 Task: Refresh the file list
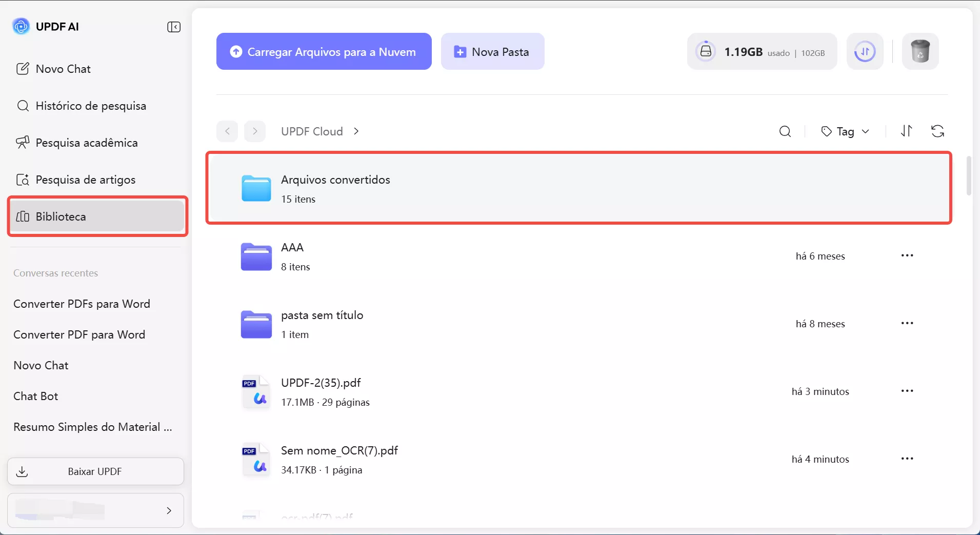tap(938, 131)
